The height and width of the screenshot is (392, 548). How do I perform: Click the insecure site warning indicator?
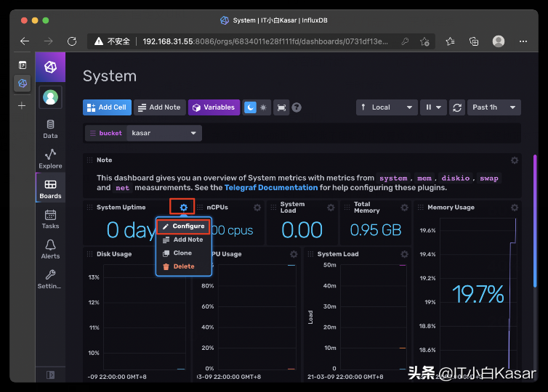[x=112, y=41]
